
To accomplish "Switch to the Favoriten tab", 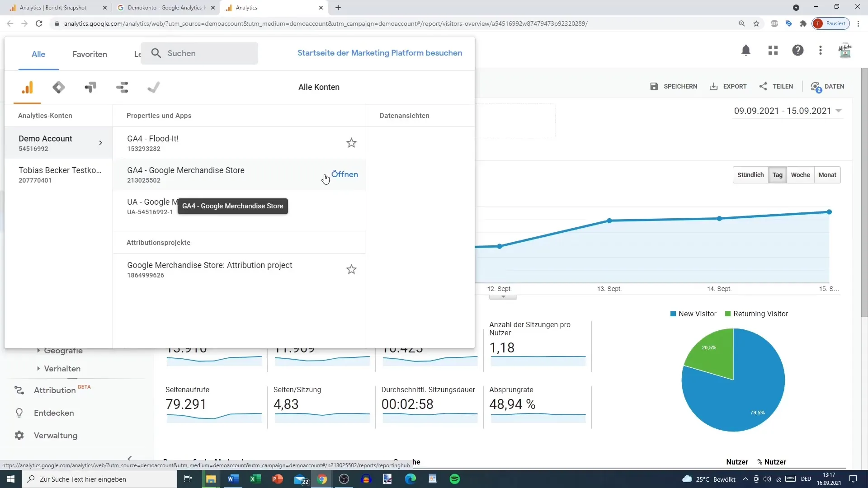I will coord(90,54).
